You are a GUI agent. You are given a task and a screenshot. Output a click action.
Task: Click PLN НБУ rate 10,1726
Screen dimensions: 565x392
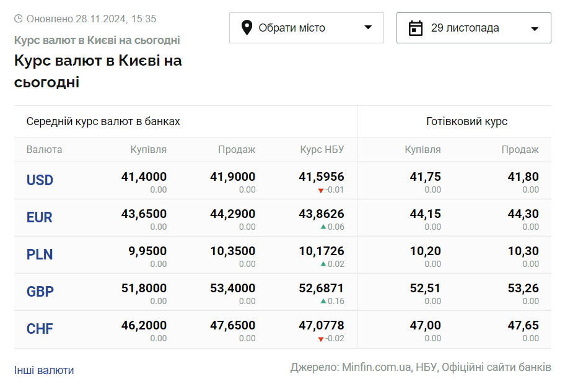322,251
